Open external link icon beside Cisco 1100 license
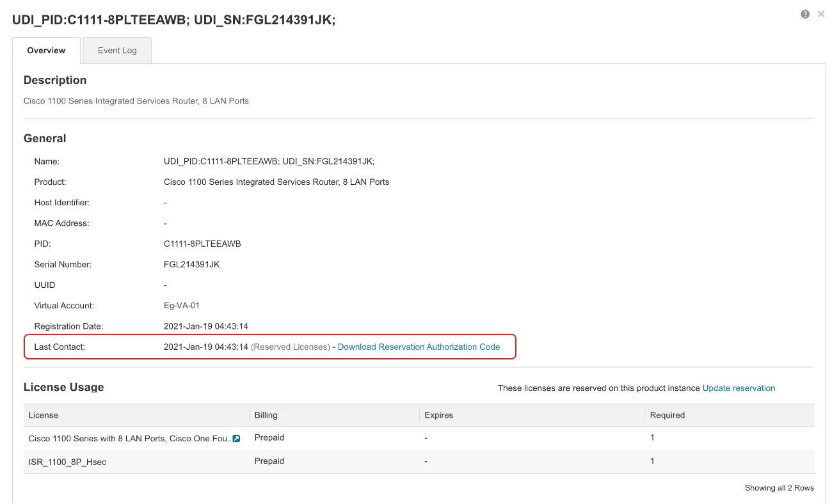The width and height of the screenshot is (839, 504). pyautogui.click(x=236, y=439)
